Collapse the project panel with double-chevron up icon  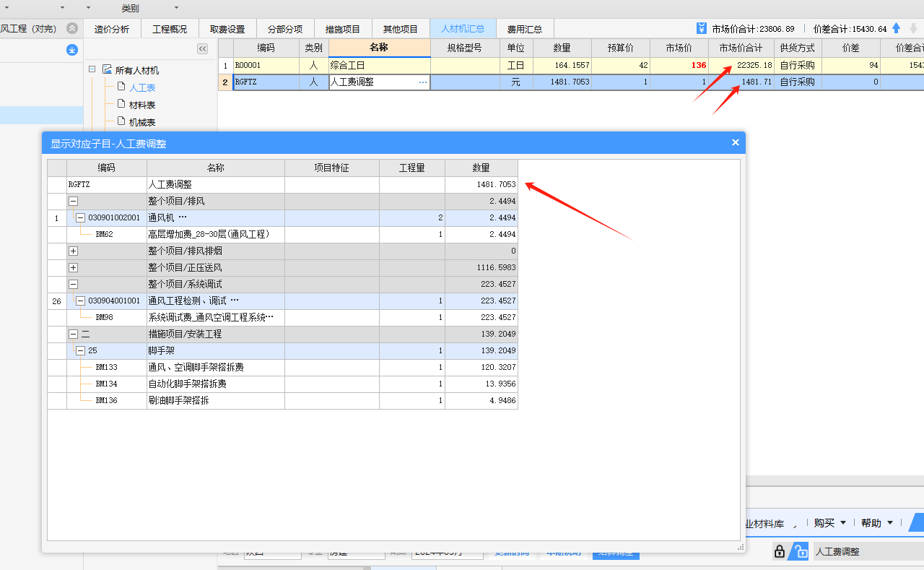(x=71, y=28)
